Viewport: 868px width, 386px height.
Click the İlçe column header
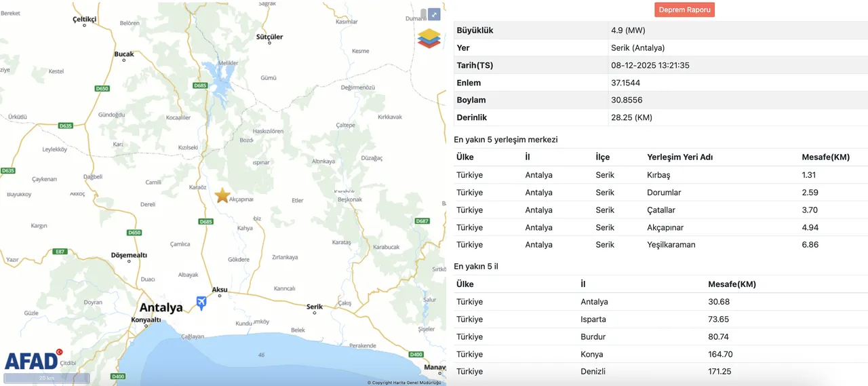tap(602, 157)
